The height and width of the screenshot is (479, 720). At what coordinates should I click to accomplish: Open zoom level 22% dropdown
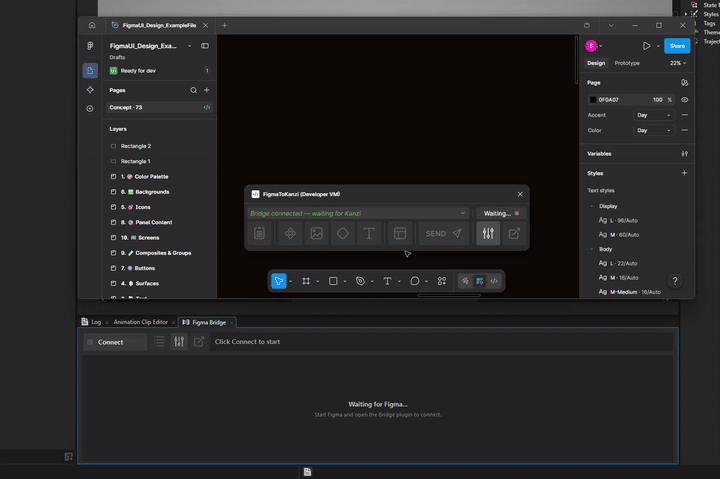678,63
